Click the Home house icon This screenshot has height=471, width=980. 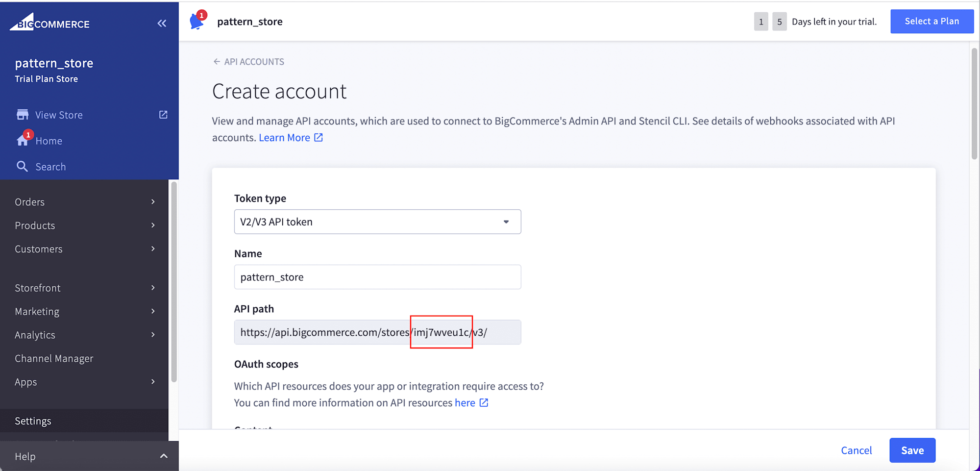[23, 141]
